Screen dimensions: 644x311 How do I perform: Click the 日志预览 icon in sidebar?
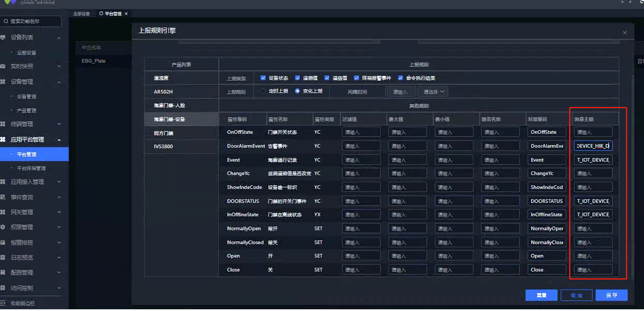click(x=3, y=257)
